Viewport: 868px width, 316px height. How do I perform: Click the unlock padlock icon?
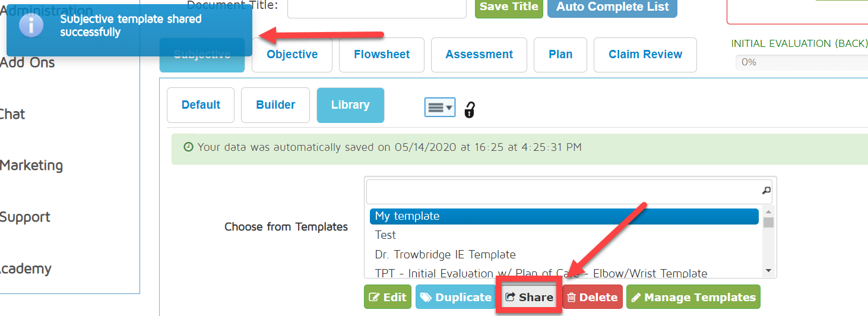pyautogui.click(x=470, y=109)
